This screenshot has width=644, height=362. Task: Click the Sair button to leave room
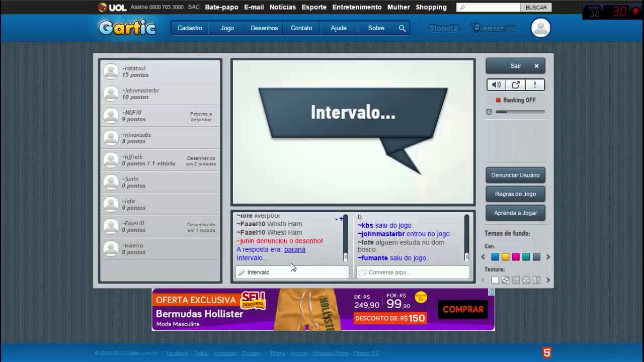515,66
